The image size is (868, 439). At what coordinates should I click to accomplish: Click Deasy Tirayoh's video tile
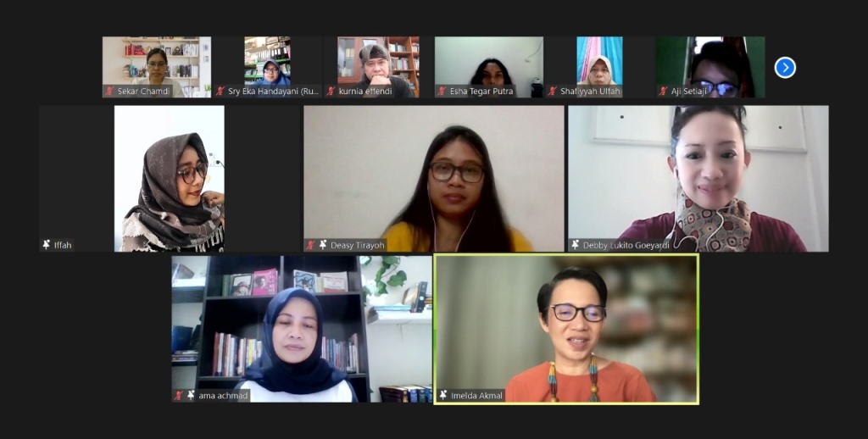pyautogui.click(x=434, y=179)
